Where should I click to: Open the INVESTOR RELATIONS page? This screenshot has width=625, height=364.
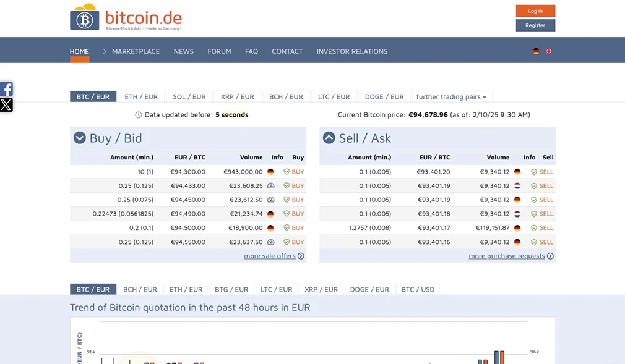351,51
